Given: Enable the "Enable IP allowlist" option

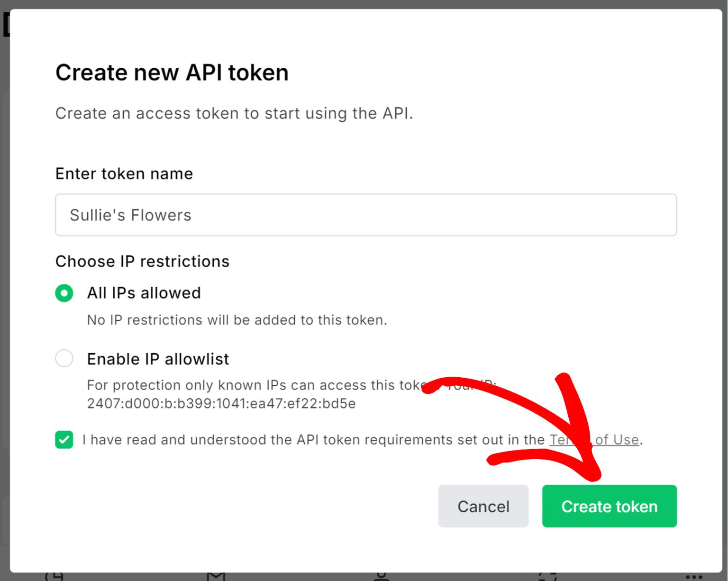Looking at the screenshot, I should (64, 358).
